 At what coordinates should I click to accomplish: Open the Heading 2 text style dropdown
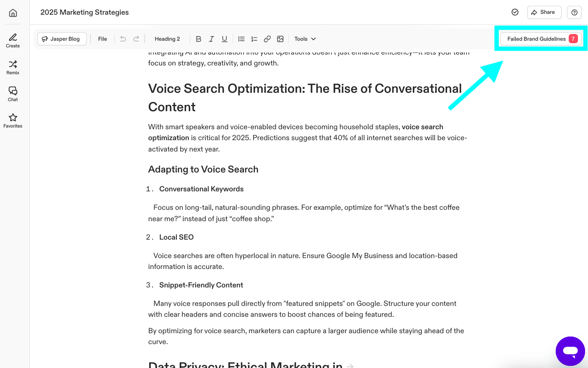167,39
